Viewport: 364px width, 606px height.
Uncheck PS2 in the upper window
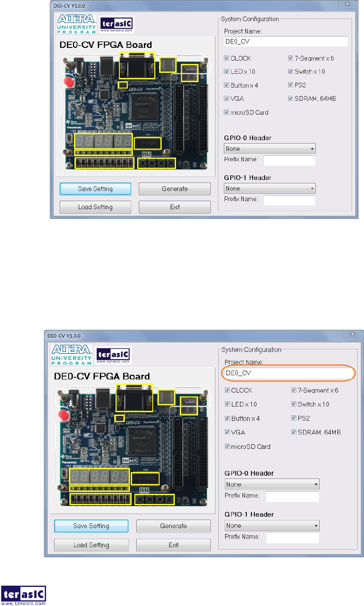coord(291,85)
